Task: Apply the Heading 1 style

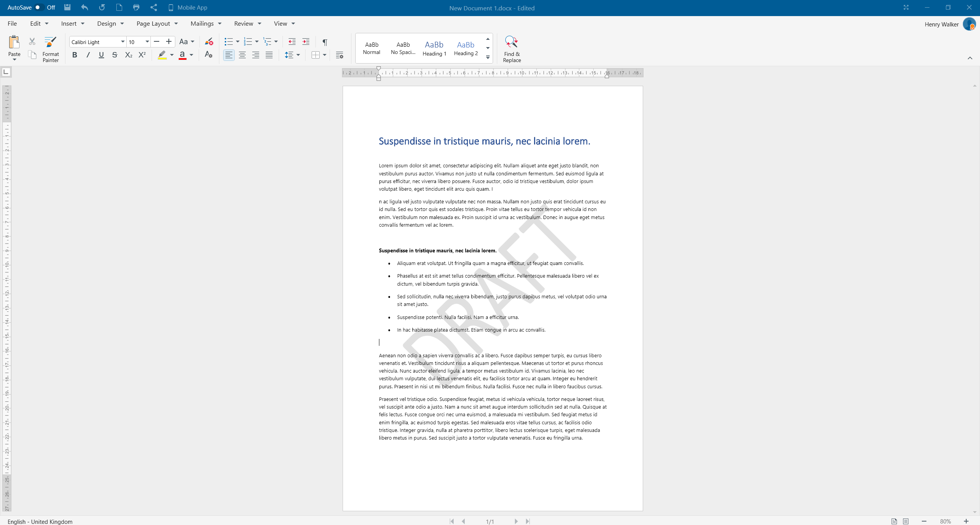Action: coord(434,48)
